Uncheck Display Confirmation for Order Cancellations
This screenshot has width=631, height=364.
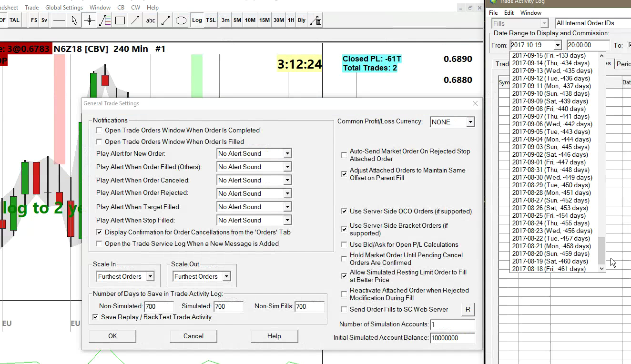(99, 232)
